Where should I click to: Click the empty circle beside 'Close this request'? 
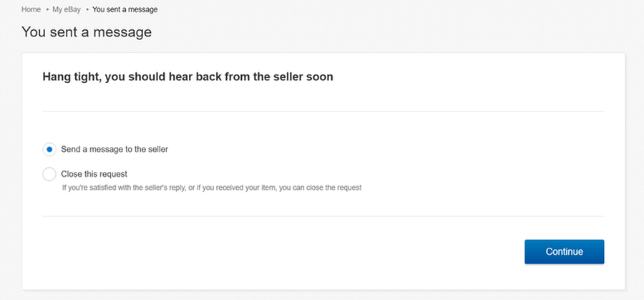point(49,174)
